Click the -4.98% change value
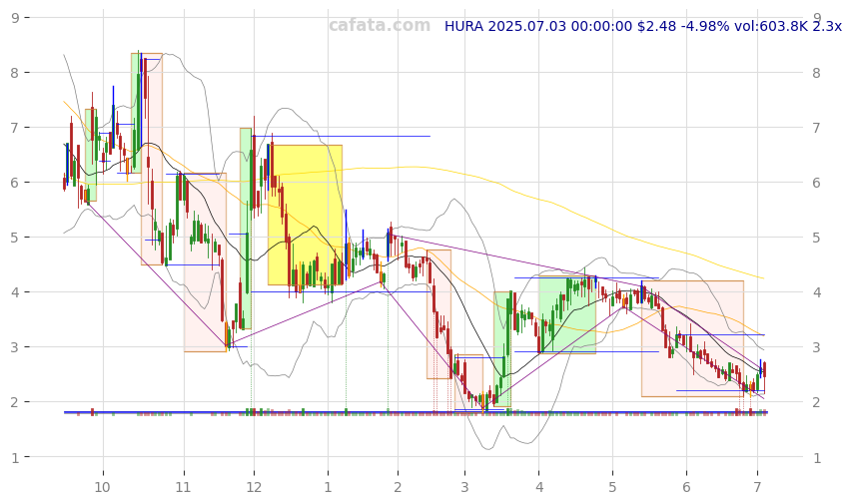 coord(705,26)
